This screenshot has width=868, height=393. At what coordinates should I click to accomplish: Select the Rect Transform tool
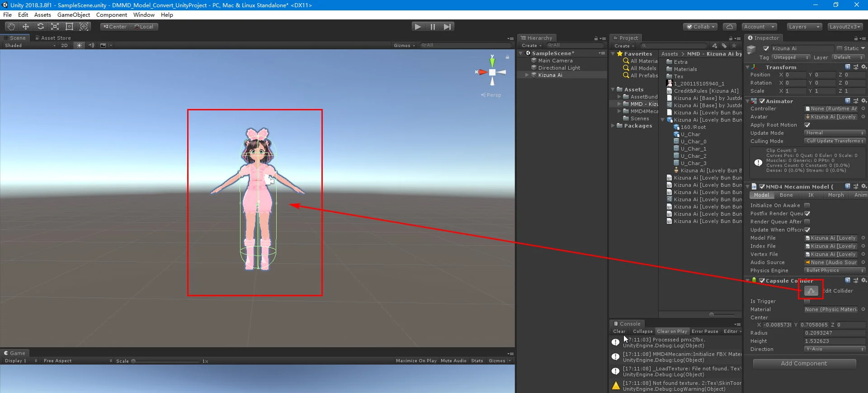click(69, 27)
